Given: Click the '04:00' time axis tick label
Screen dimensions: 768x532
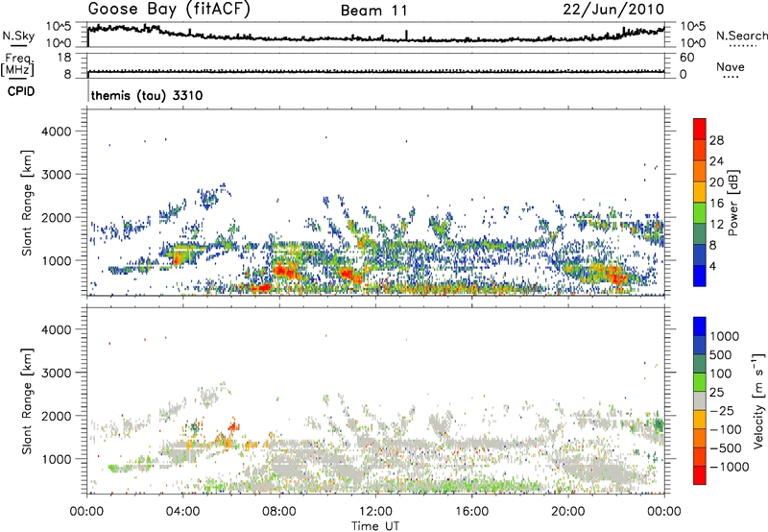Looking at the screenshot, I should pos(183,512).
